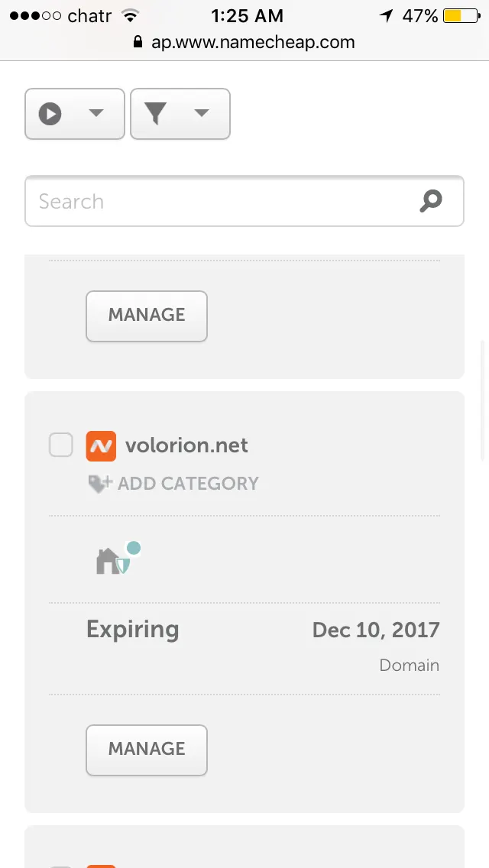The image size is (489, 868).
Task: Click the tag icon next to ADD CATEGORY
Action: [100, 484]
